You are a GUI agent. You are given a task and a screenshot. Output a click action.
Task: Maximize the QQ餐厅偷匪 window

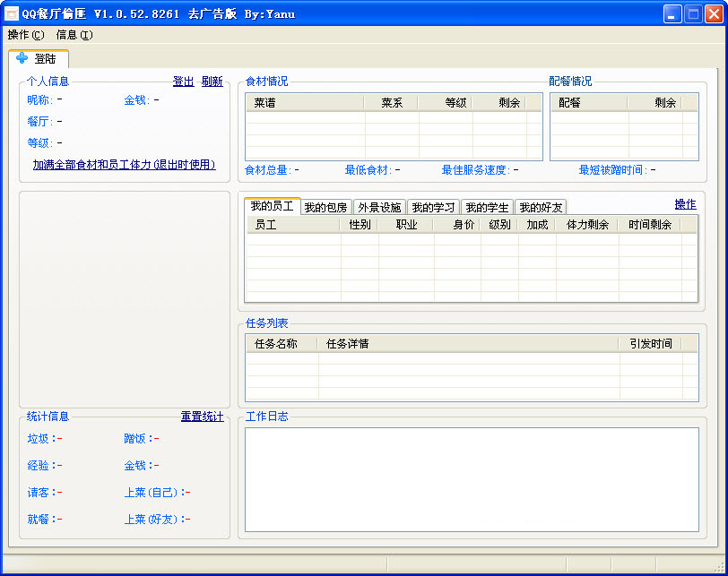(693, 13)
